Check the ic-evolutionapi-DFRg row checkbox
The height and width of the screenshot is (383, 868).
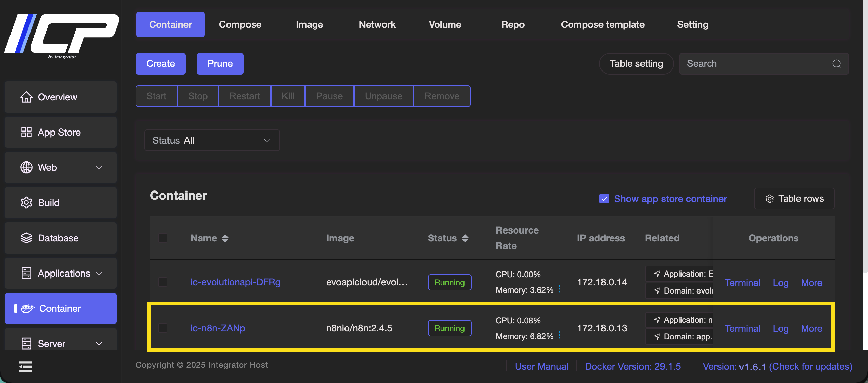(x=163, y=282)
